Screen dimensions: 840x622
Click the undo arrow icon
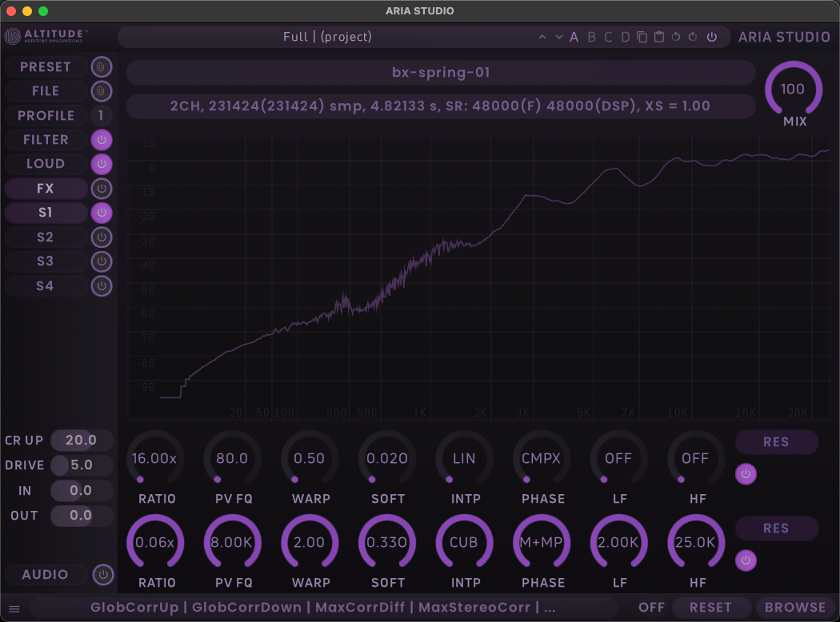point(676,37)
